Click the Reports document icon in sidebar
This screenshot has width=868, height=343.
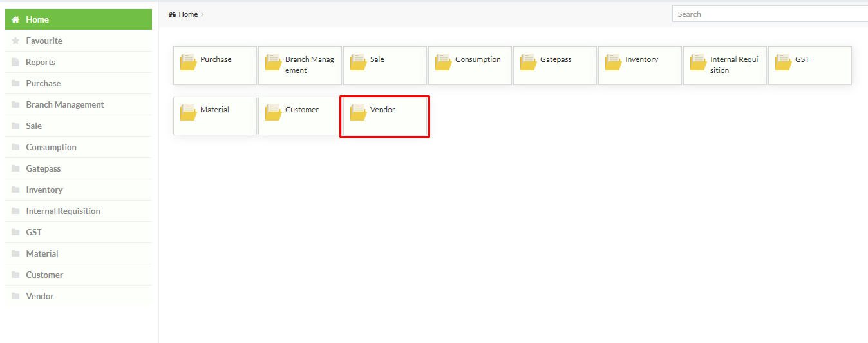15,63
